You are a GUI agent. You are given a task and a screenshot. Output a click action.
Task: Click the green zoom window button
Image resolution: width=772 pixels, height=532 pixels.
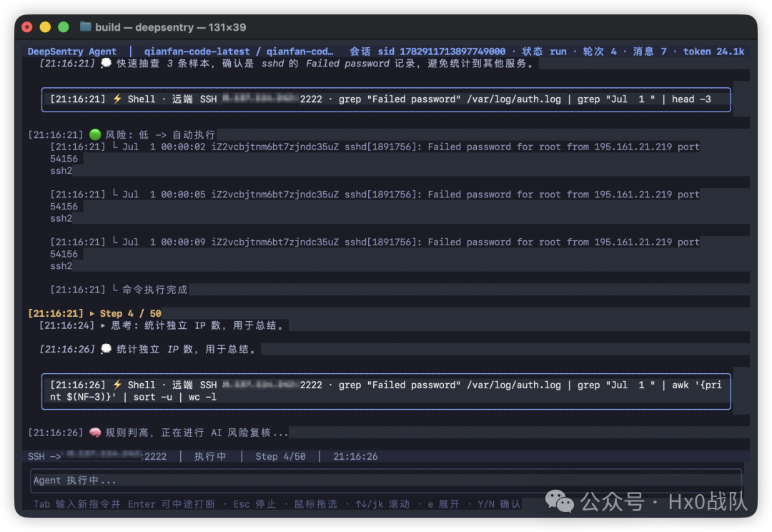(64, 27)
